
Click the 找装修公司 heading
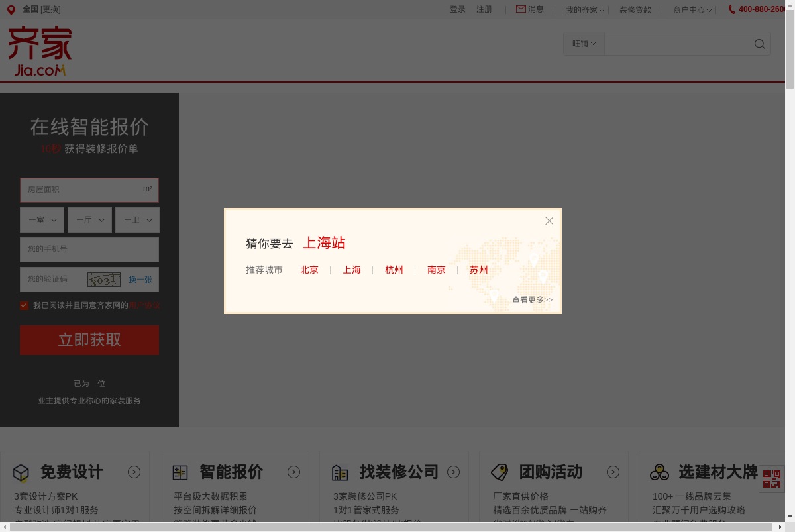(399, 472)
